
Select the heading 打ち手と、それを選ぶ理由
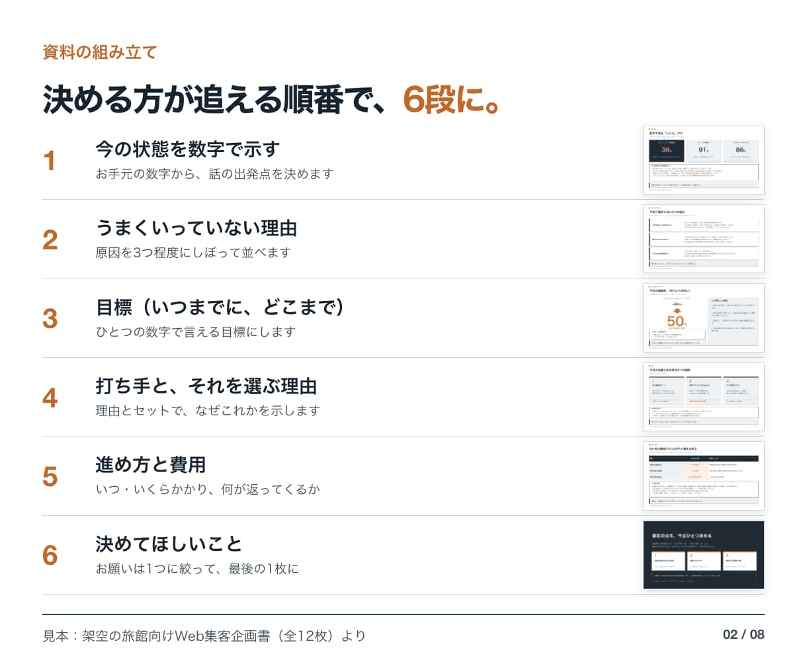(x=206, y=386)
